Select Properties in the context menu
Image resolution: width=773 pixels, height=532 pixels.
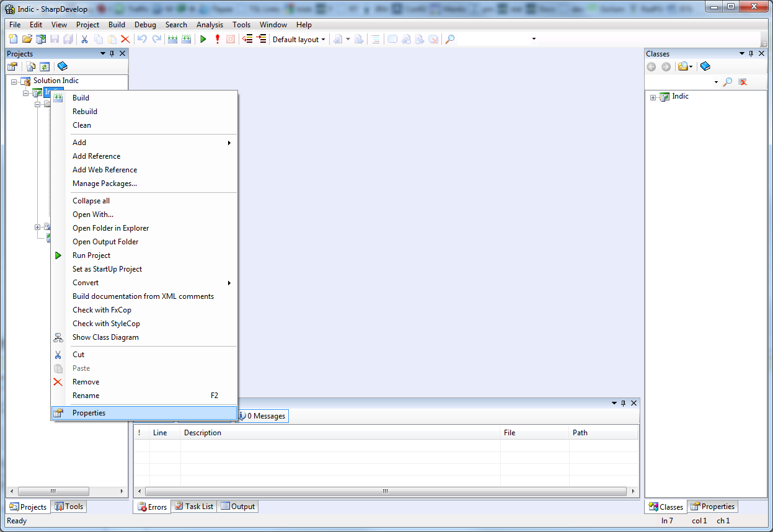(x=89, y=413)
